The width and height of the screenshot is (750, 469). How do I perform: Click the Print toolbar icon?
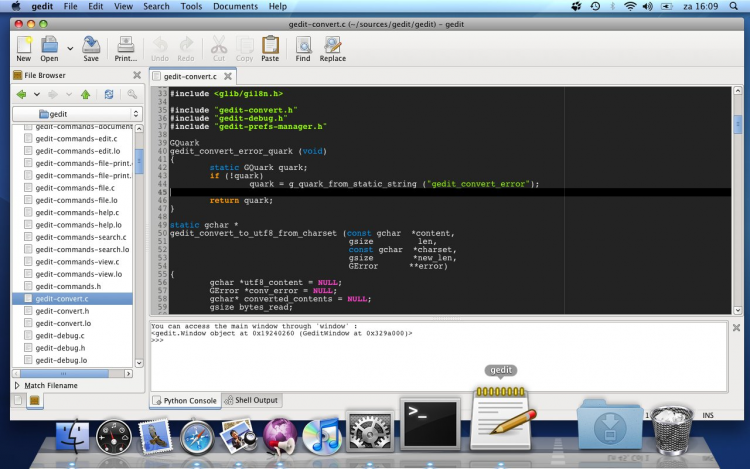(x=126, y=46)
